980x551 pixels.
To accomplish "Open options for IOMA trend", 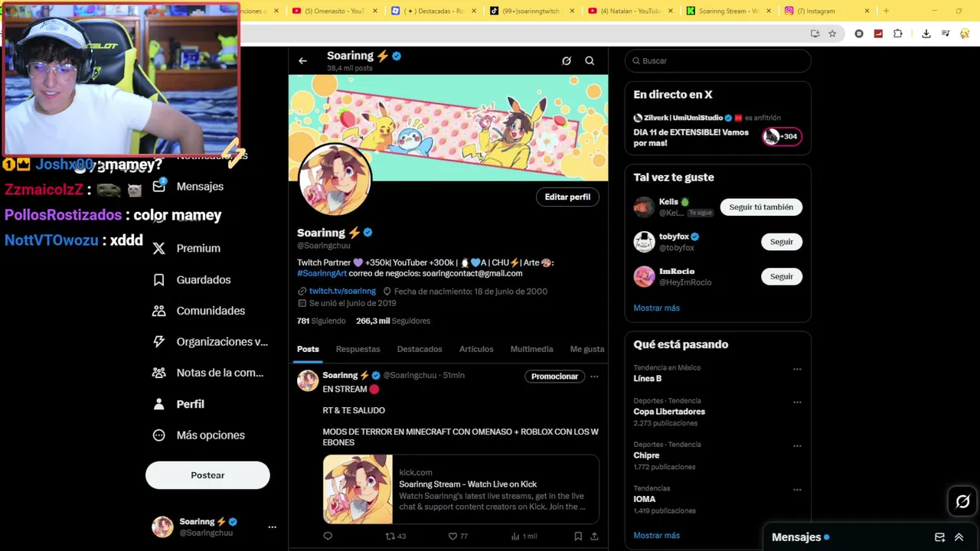I will click(x=797, y=490).
